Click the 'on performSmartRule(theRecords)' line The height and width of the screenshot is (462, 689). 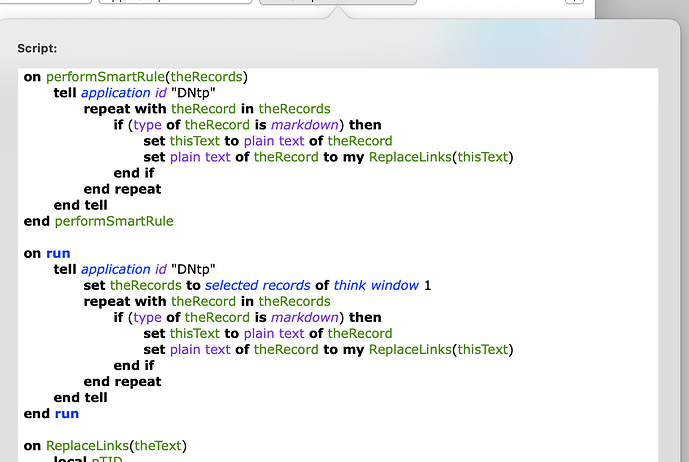coord(136,77)
